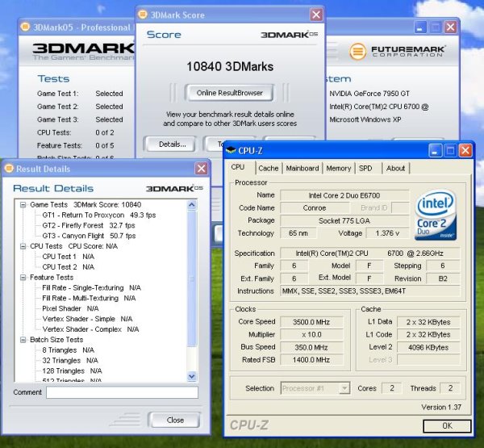Click the 10840 3DMarks score text
This screenshot has height=448, width=484.
tap(230, 66)
